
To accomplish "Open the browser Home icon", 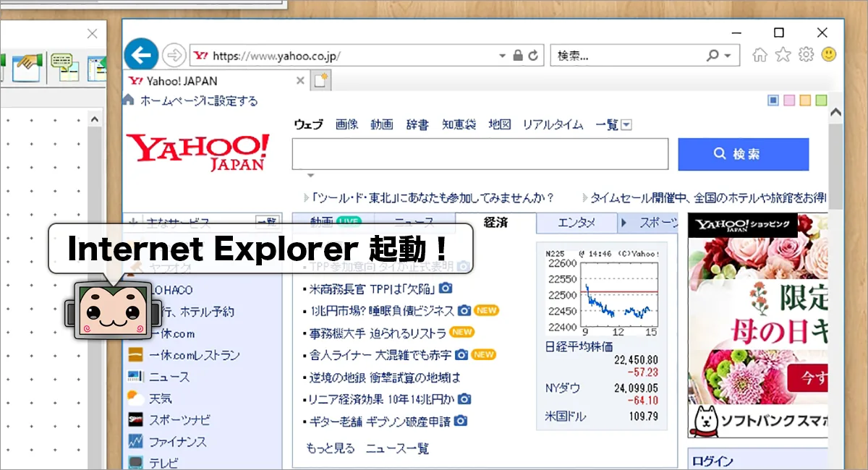I will pos(759,55).
